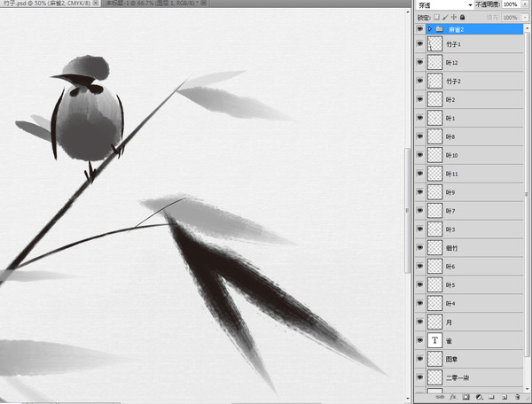This screenshot has height=404, width=532.
Task: Close the 竹子.psd document tab
Action: pos(96,3)
